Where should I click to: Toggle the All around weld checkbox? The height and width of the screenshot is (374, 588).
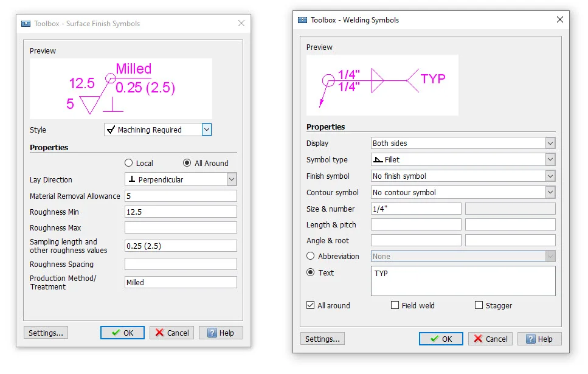tap(311, 305)
